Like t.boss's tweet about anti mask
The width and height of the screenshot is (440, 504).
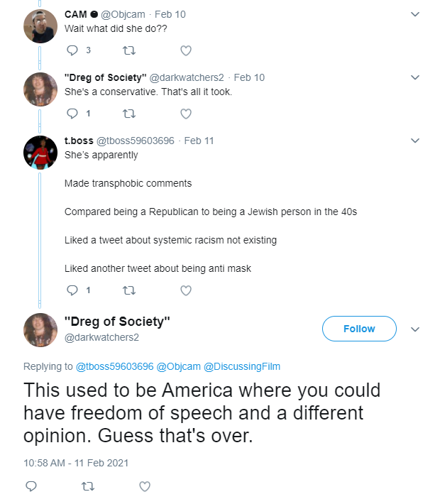click(186, 290)
